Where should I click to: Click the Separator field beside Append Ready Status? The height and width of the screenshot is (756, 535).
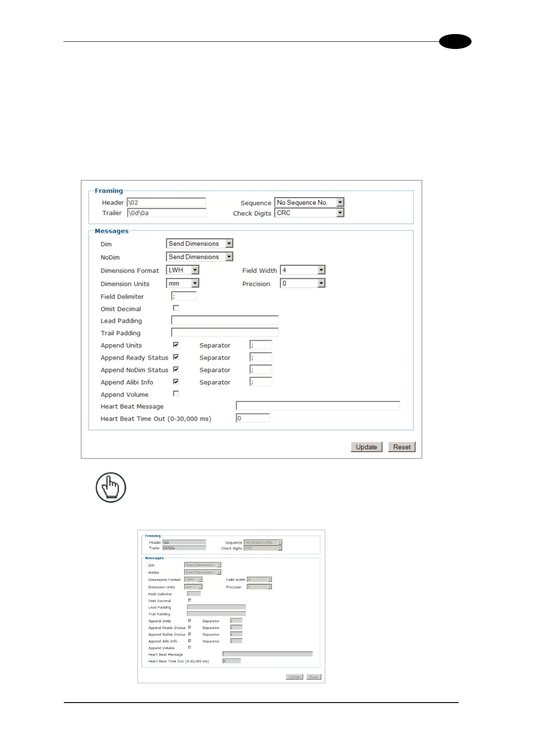[261, 357]
